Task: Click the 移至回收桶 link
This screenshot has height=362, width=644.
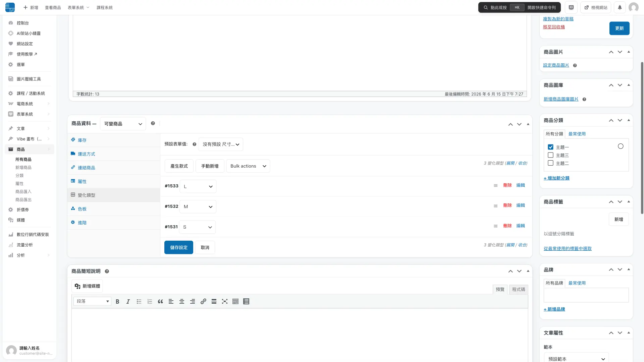Action: tap(554, 27)
